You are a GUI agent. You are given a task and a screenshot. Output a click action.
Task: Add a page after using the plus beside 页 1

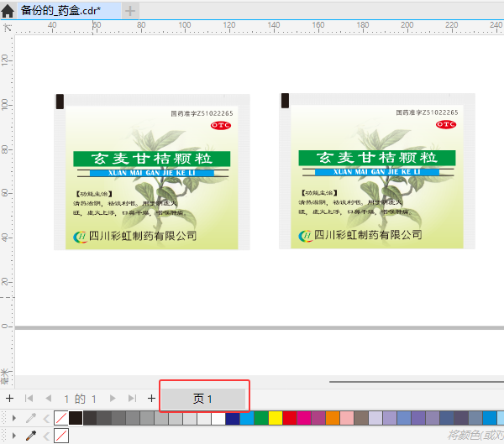151,399
